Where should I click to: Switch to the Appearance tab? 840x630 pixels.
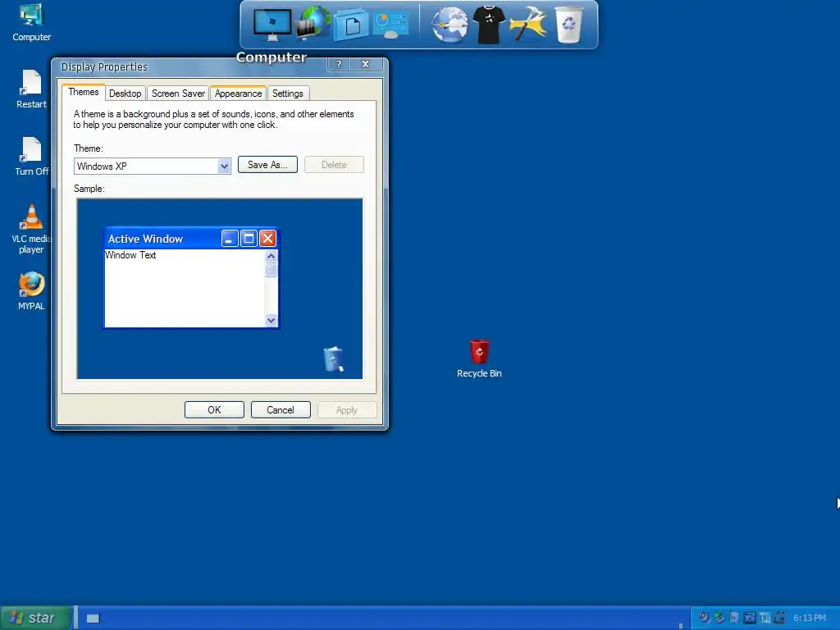coord(238,94)
